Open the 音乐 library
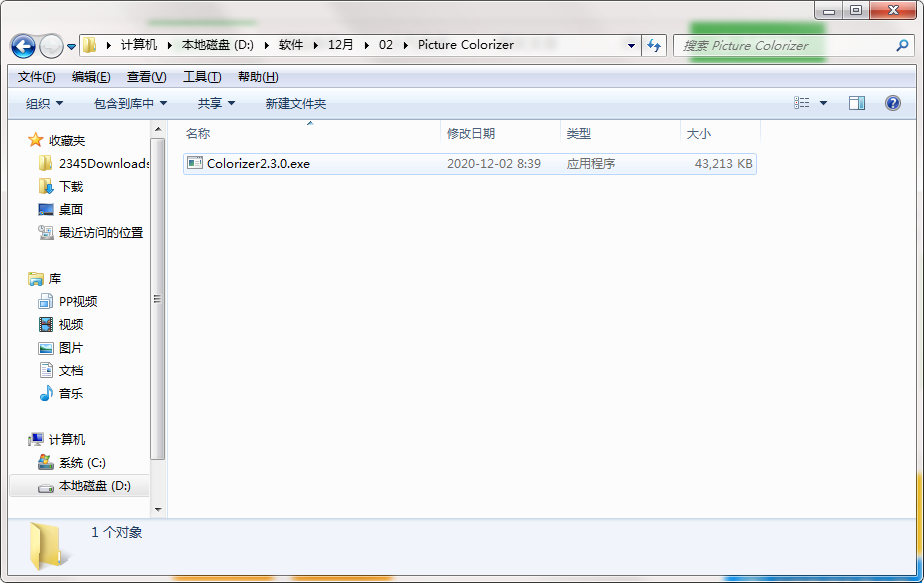The height and width of the screenshot is (583, 924). (71, 394)
